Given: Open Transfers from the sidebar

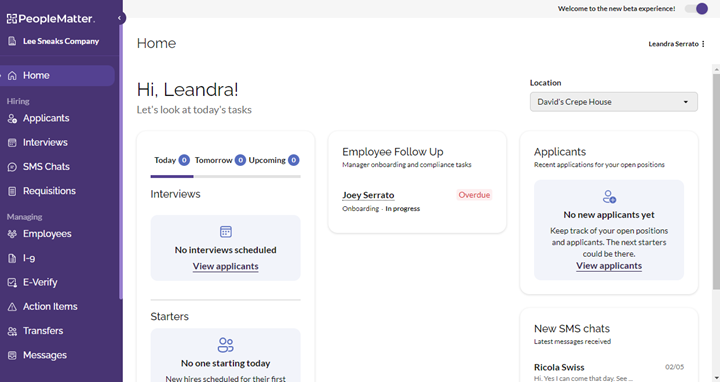Looking at the screenshot, I should [43, 331].
